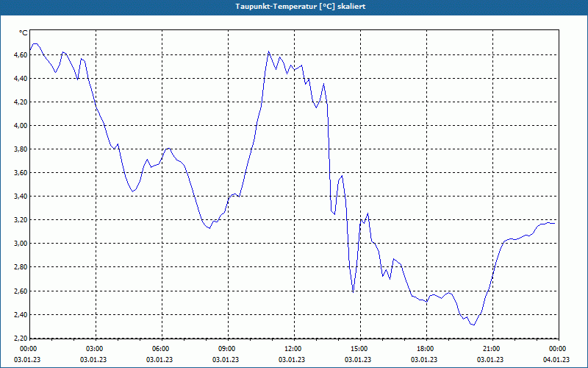
Task: Select the '4,40' y-axis label
Action: [21, 79]
